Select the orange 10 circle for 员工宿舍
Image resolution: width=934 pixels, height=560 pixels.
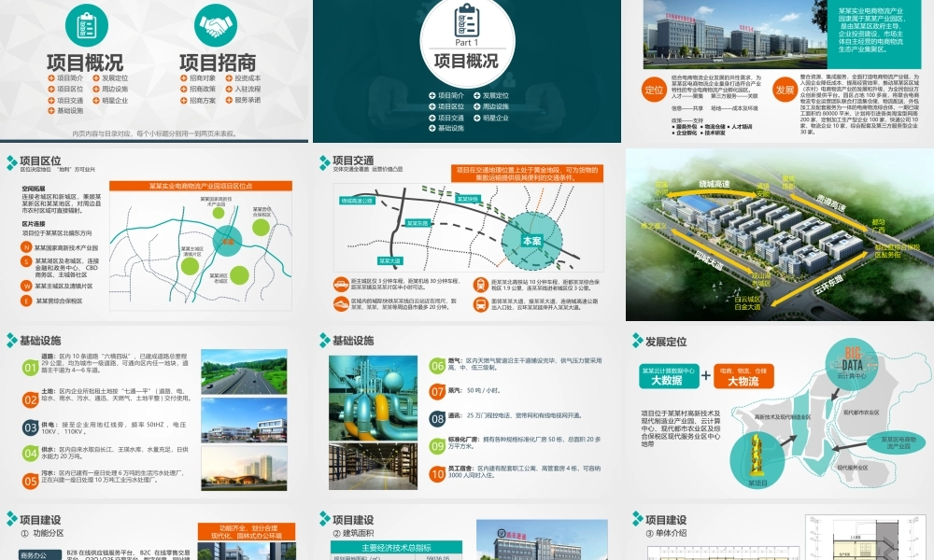pyautogui.click(x=437, y=474)
